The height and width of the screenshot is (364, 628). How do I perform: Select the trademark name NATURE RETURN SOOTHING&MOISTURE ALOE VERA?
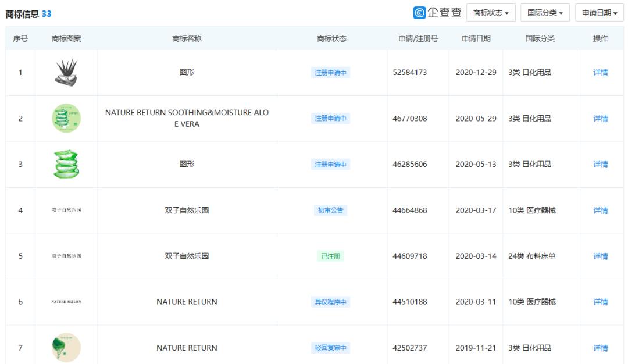click(x=187, y=118)
